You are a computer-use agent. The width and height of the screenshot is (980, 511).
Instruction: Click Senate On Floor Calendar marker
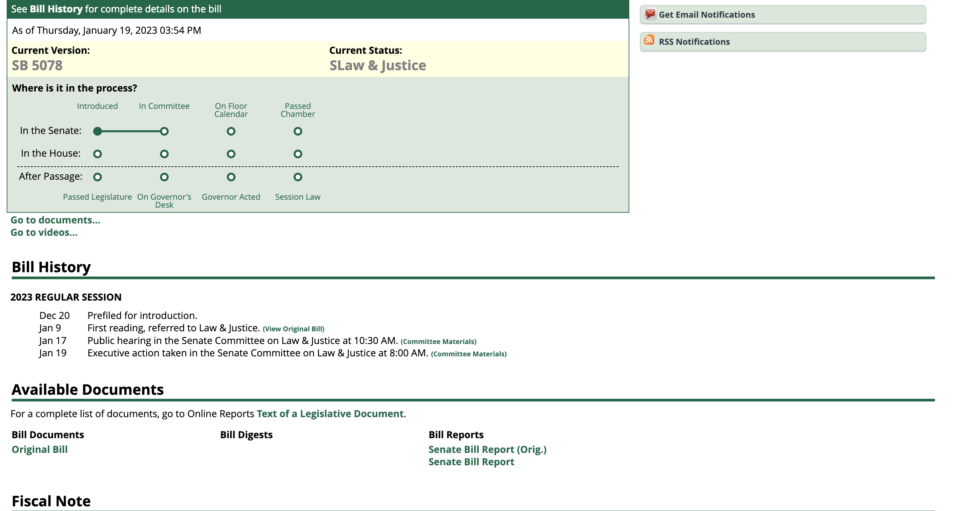231,131
